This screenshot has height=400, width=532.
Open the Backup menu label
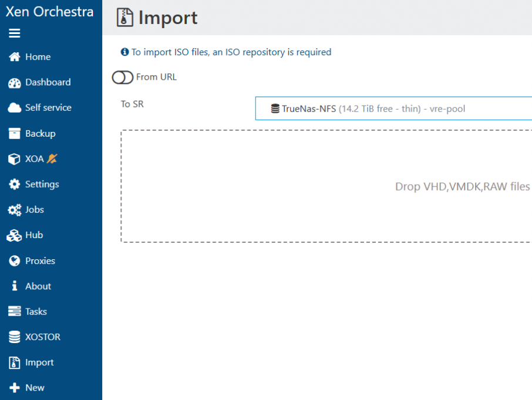pos(41,134)
